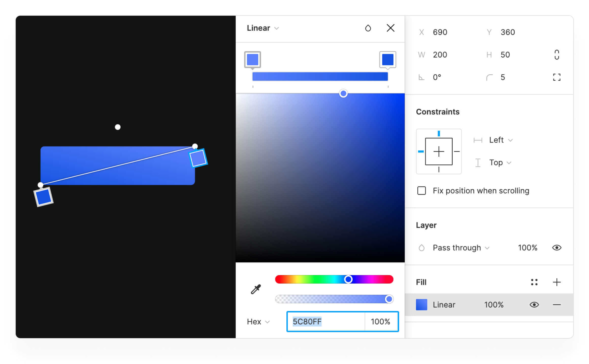Open the Linear gradient type dropdown
Image resolution: width=589 pixels, height=364 pixels.
[263, 28]
